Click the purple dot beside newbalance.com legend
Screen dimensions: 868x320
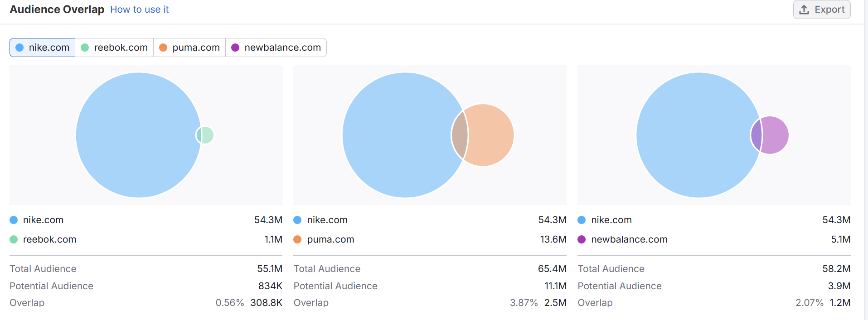point(582,239)
